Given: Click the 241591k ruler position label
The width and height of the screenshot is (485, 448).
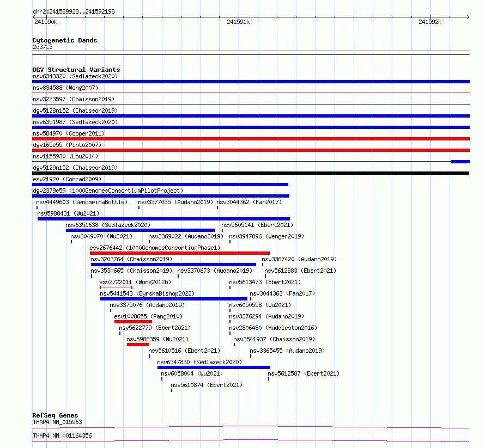Looking at the screenshot, I should click(x=238, y=22).
